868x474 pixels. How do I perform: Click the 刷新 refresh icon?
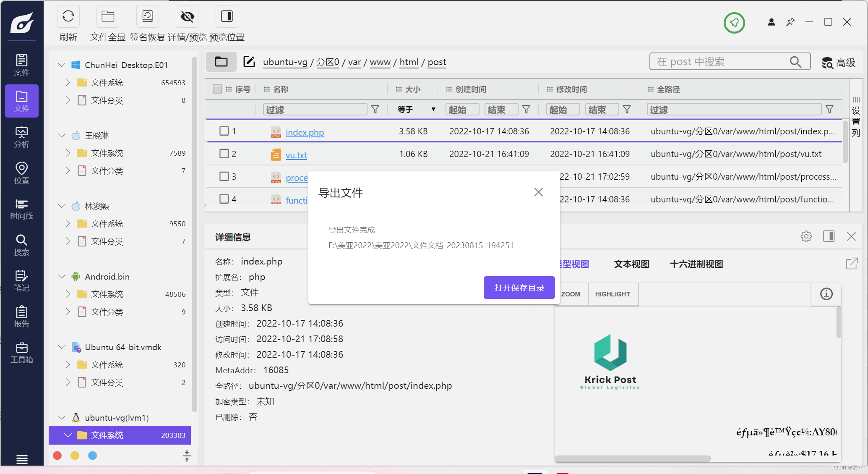click(x=68, y=17)
